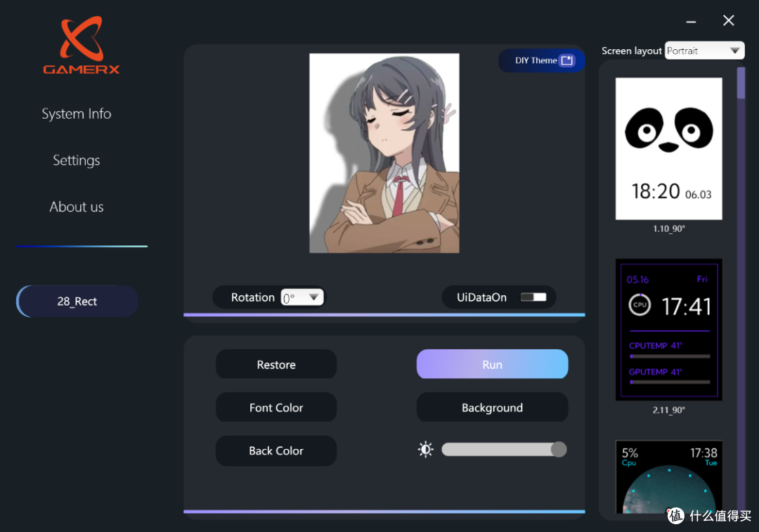Select the 28_Rect device button

[x=77, y=301]
